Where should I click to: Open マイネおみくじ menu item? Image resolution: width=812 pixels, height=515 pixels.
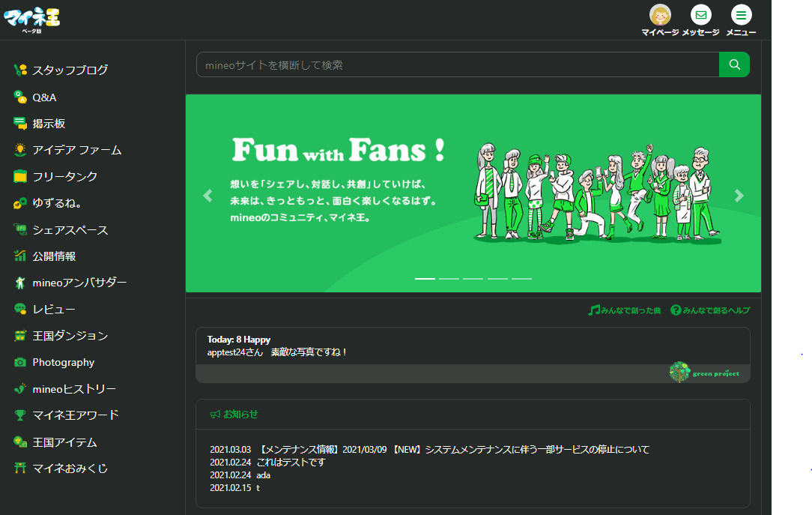pyautogui.click(x=70, y=469)
